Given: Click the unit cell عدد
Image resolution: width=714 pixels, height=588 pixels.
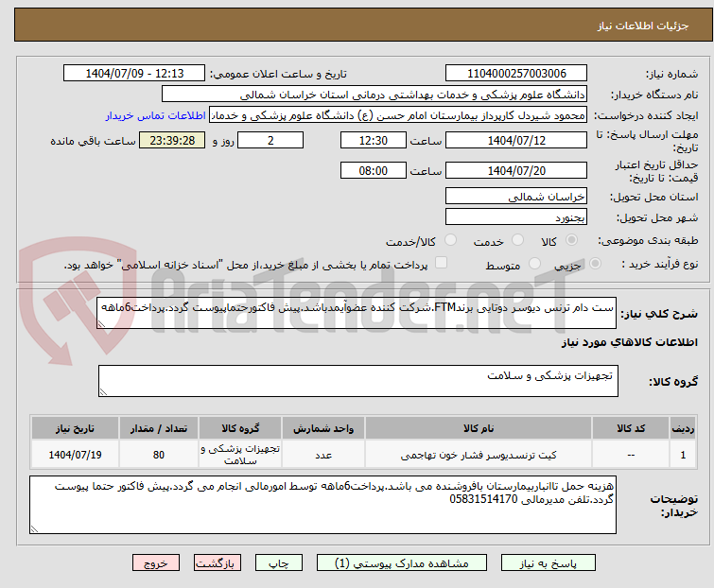Looking at the screenshot, I should click(x=323, y=455).
